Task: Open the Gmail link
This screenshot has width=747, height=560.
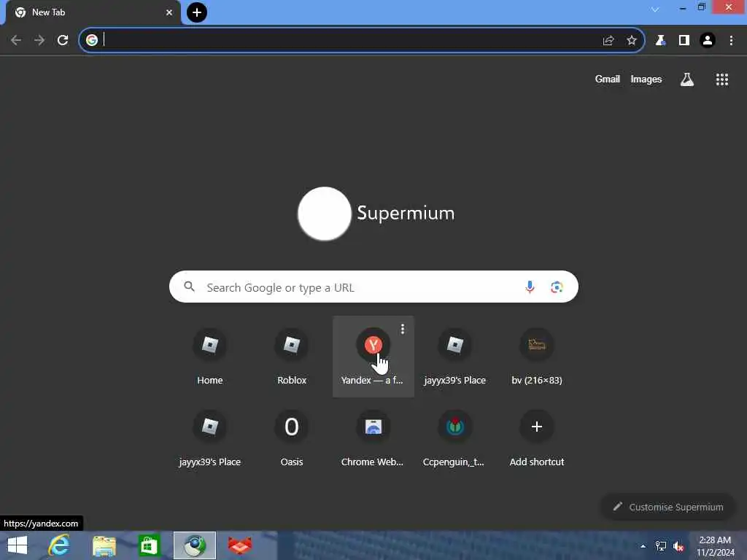Action: coord(608,79)
